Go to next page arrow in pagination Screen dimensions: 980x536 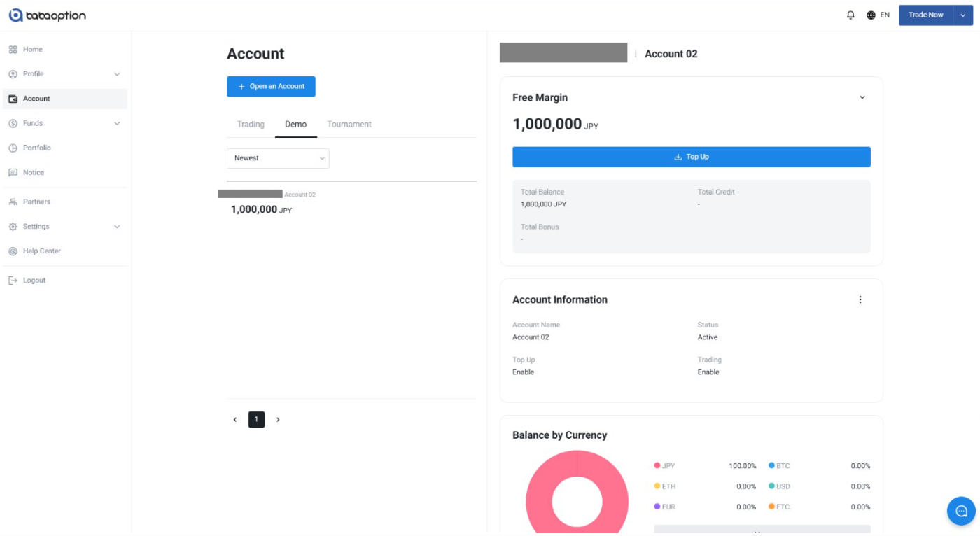coord(278,420)
